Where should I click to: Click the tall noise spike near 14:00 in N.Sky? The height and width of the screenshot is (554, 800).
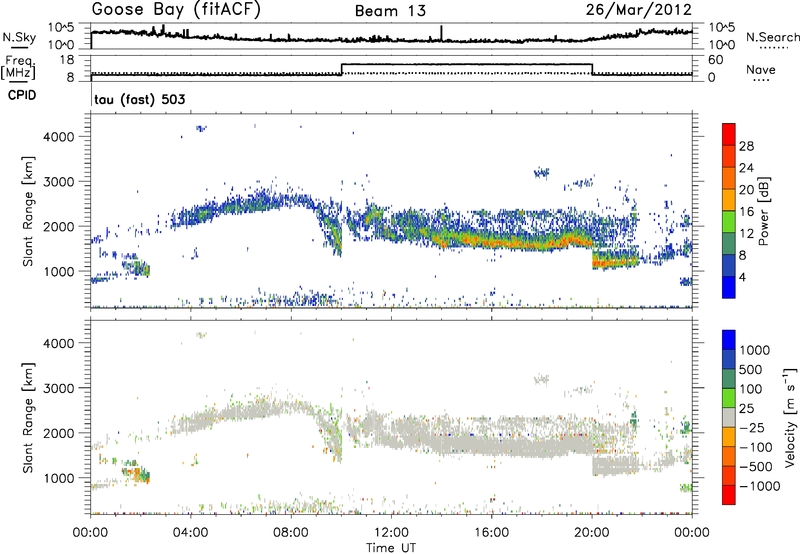click(441, 32)
